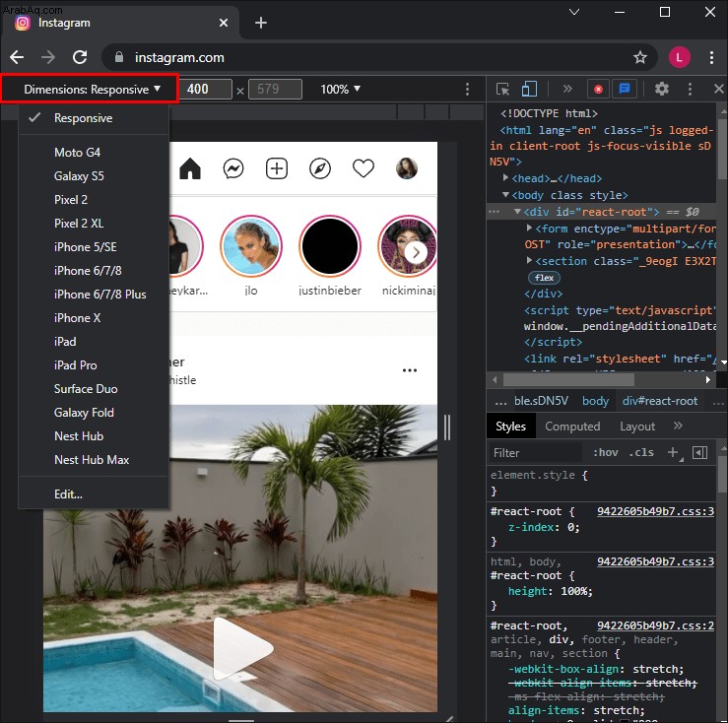The height and width of the screenshot is (723, 728).
Task: Choose Moto G4 device
Action: [93, 153]
